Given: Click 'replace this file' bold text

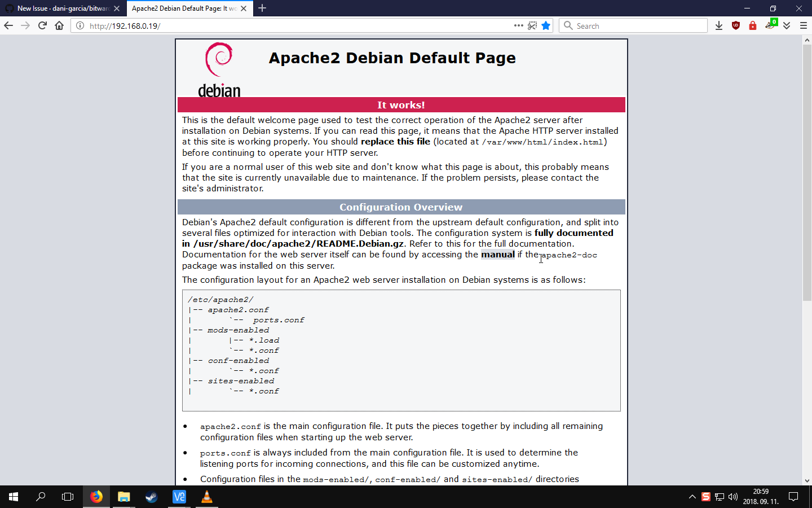Looking at the screenshot, I should pos(395,142).
